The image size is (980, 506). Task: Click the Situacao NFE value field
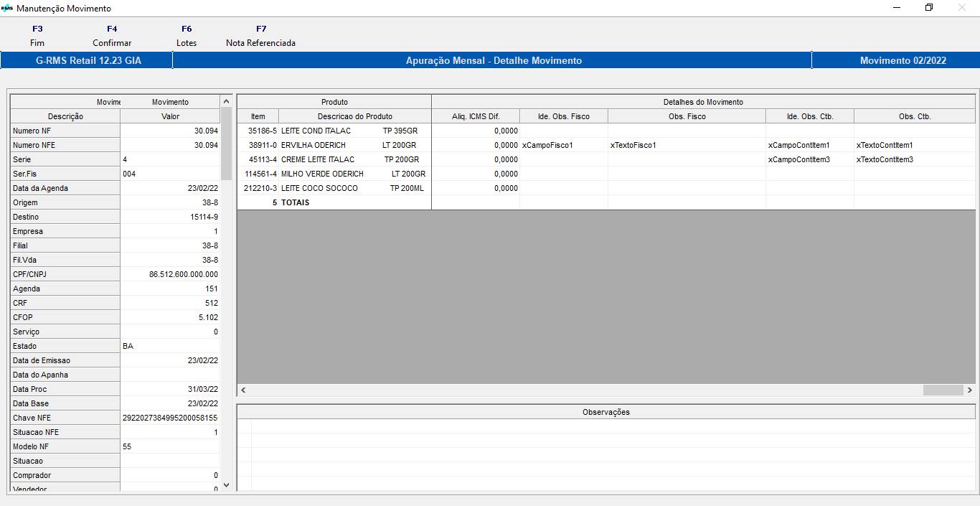(x=170, y=432)
